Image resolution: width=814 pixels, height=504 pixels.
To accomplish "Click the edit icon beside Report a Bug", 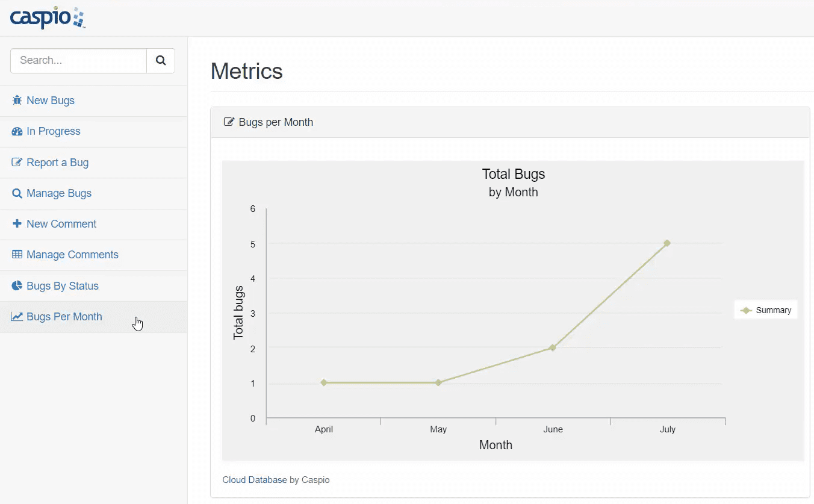I will tap(17, 163).
